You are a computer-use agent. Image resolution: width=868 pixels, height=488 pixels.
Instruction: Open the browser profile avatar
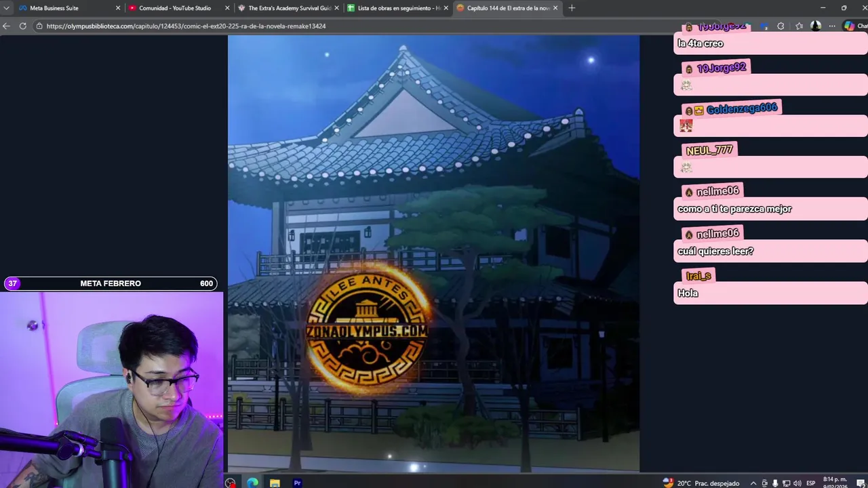tap(816, 26)
